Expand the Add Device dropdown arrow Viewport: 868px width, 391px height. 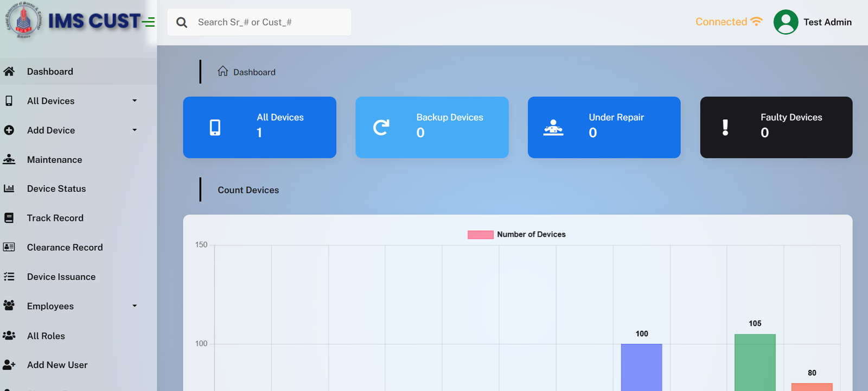135,130
